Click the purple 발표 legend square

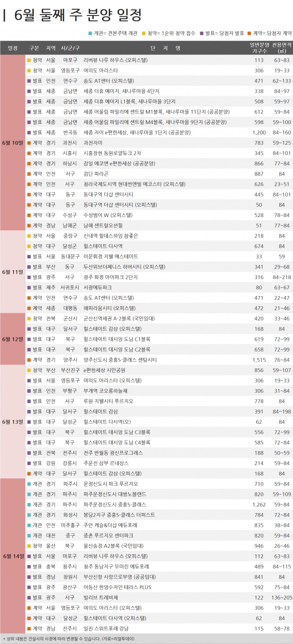pyautogui.click(x=201, y=33)
